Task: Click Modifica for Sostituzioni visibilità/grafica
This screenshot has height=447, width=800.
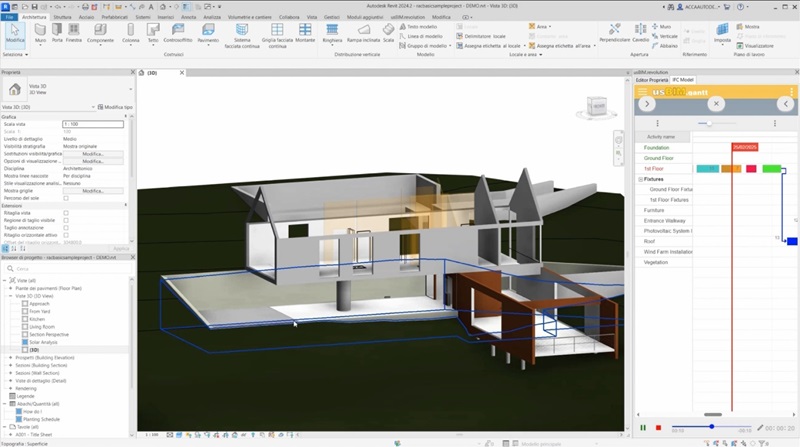Action: [x=92, y=154]
